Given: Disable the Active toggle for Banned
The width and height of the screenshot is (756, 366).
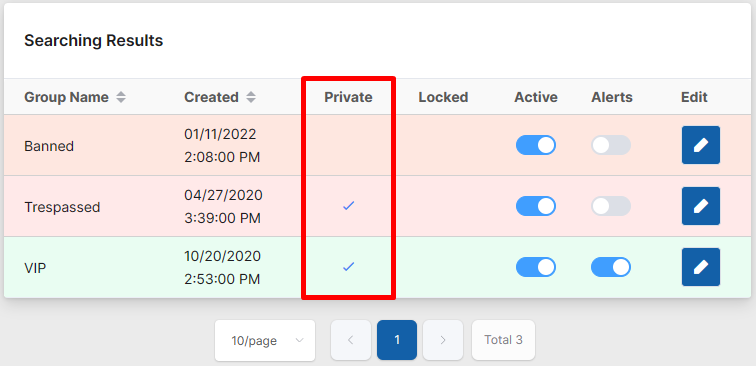Looking at the screenshot, I should click(x=536, y=145).
